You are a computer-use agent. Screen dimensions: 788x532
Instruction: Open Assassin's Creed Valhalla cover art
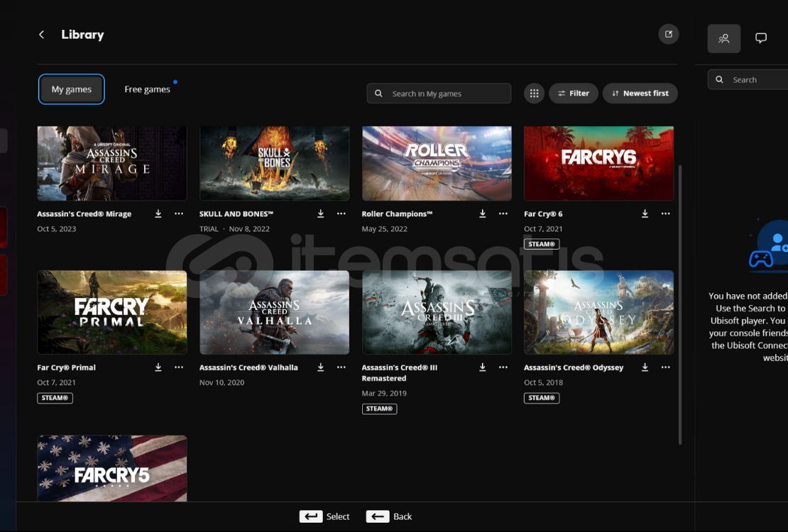coord(275,313)
